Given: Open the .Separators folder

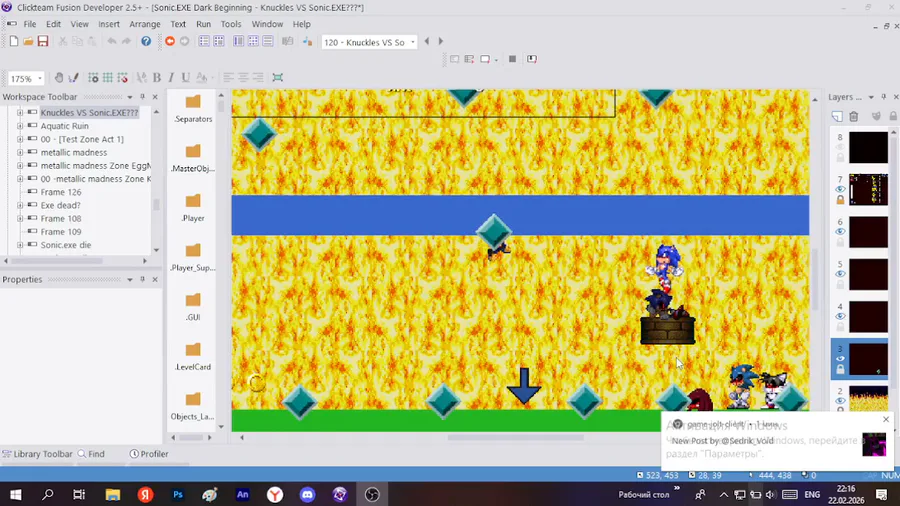Looking at the screenshot, I should click(193, 108).
